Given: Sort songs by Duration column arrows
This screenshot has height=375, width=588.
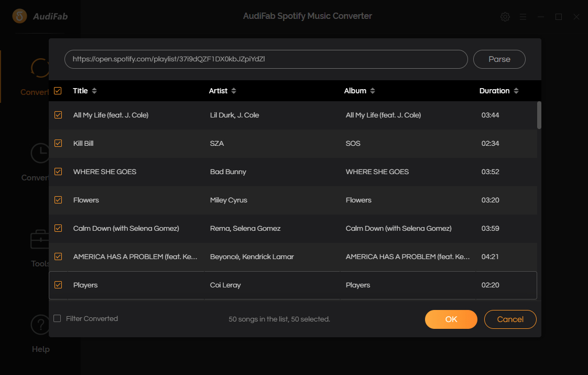Looking at the screenshot, I should pos(516,90).
